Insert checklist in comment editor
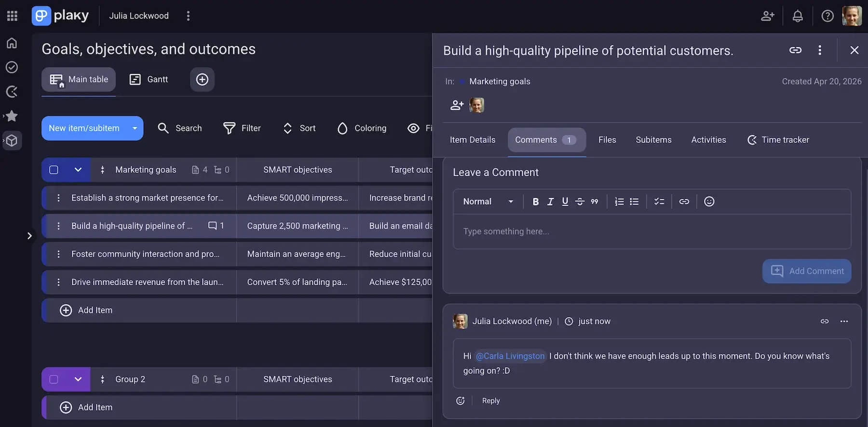 click(x=659, y=202)
